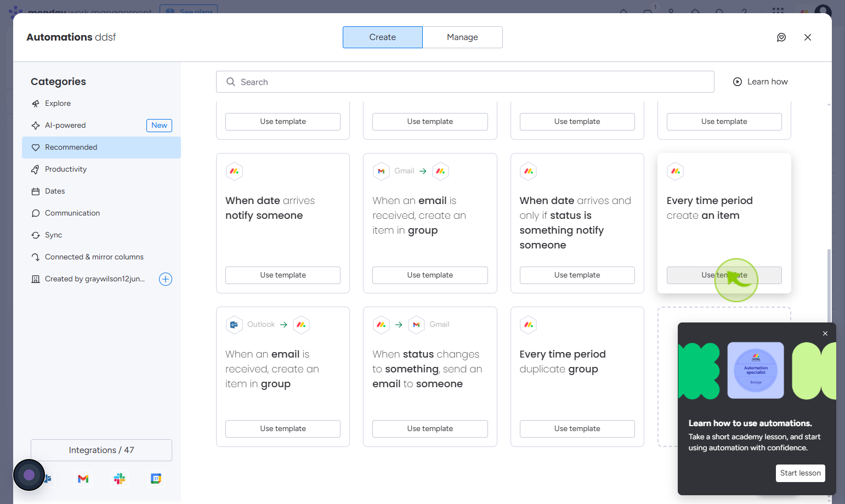The height and width of the screenshot is (504, 845).
Task: Use template for Outlook email create item
Action: tap(283, 429)
